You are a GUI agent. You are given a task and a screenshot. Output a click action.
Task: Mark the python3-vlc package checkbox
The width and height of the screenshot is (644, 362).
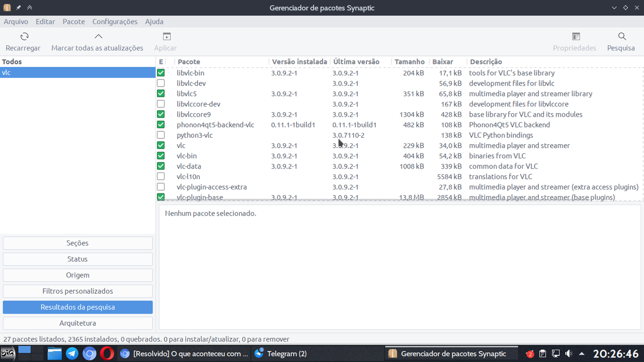[x=161, y=135]
